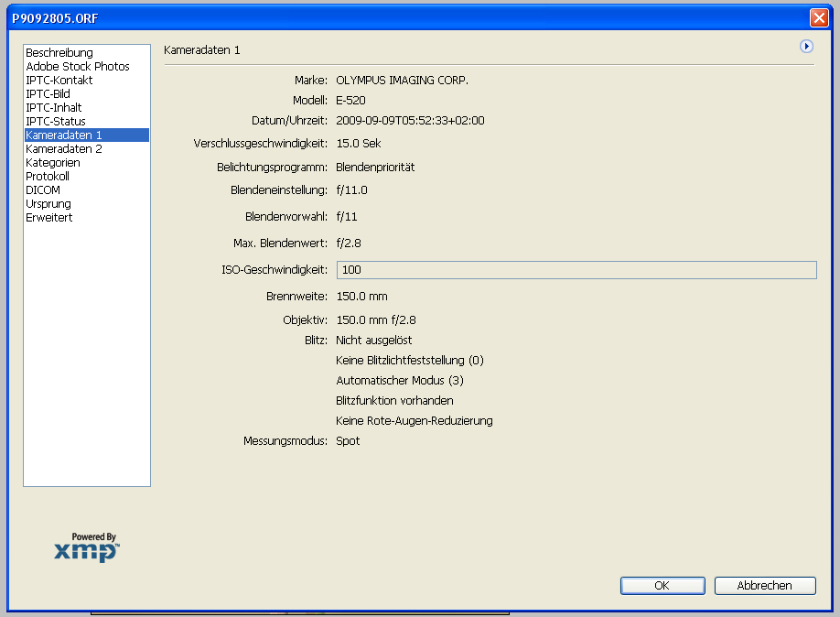Screen dimensions: 840x617
Task: Click the ISO-Geschwindigkeit label
Action: point(275,270)
